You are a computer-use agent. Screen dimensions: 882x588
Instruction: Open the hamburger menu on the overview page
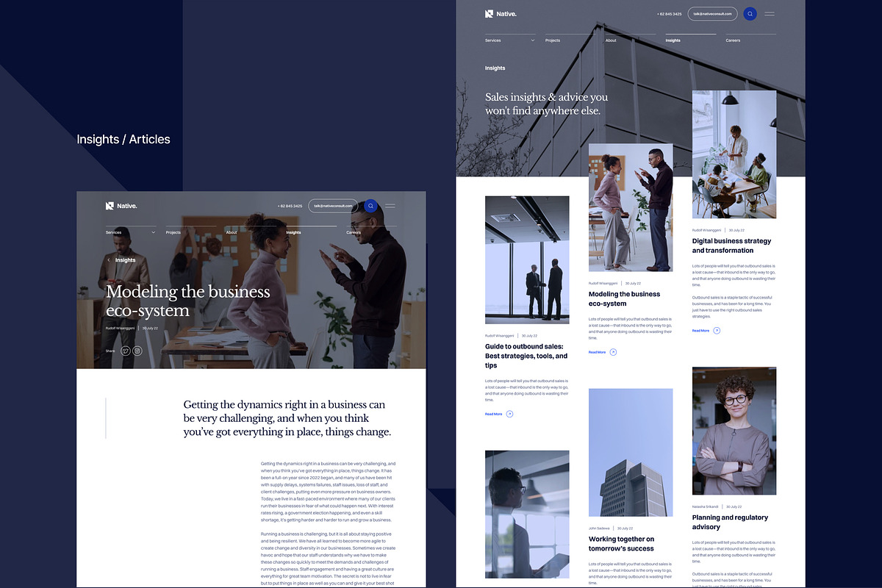coord(770,13)
